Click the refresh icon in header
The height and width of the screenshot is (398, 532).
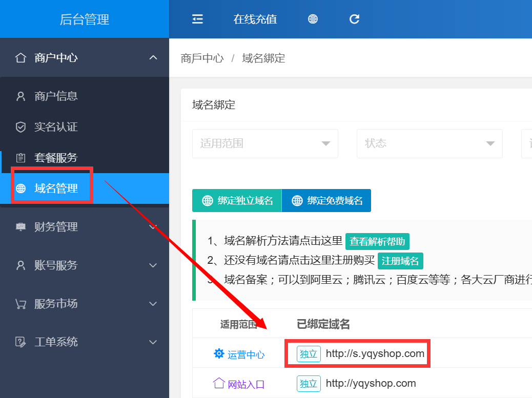click(x=354, y=19)
